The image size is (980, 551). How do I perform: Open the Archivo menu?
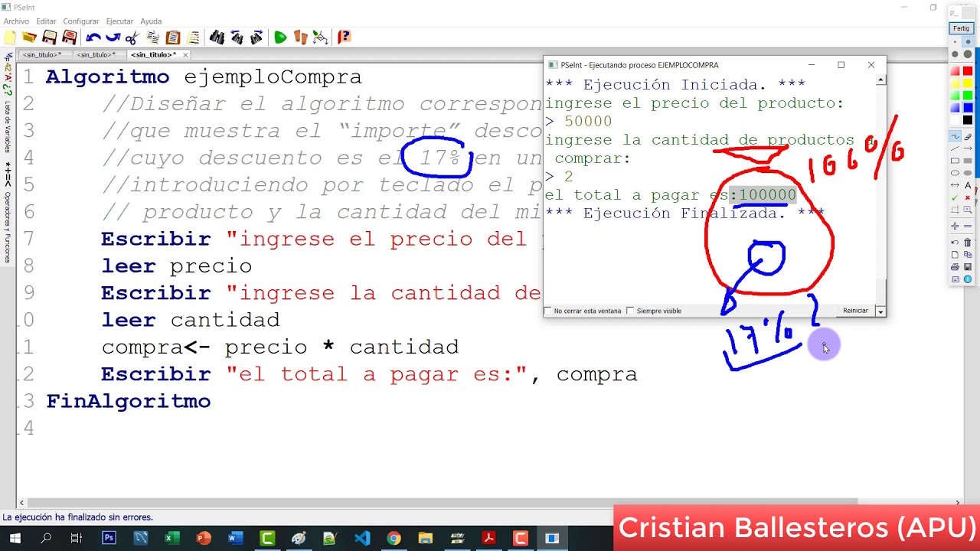pos(16,21)
